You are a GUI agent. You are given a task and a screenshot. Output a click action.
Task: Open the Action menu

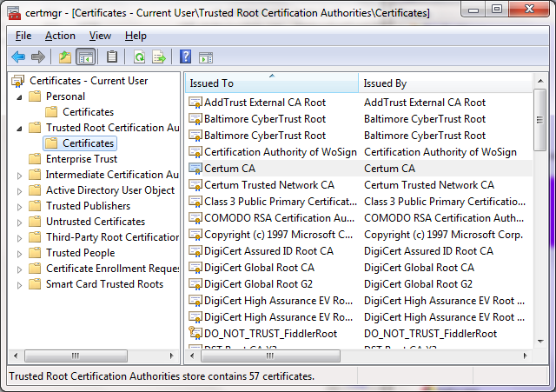pos(60,36)
